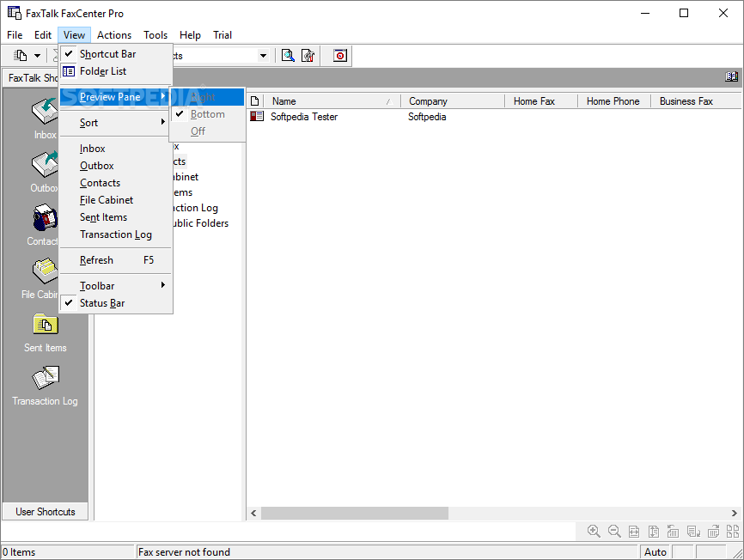Choose File Cabinet in the View menu
Image resolution: width=744 pixels, height=560 pixels.
(116, 200)
